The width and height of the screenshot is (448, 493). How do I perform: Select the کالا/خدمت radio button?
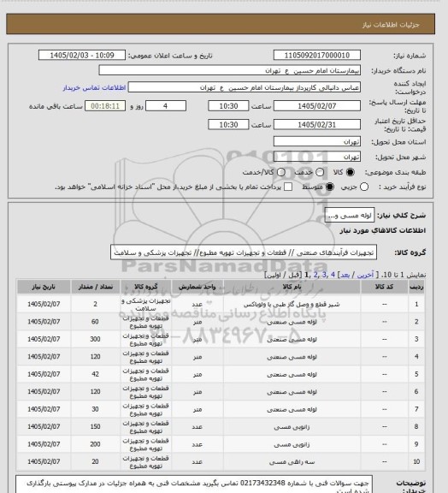point(281,172)
